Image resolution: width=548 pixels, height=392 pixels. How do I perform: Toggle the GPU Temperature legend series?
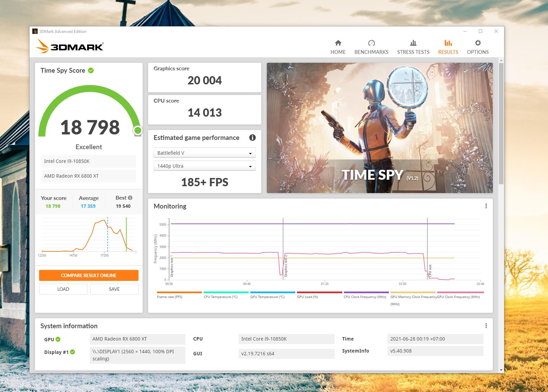tap(273, 295)
